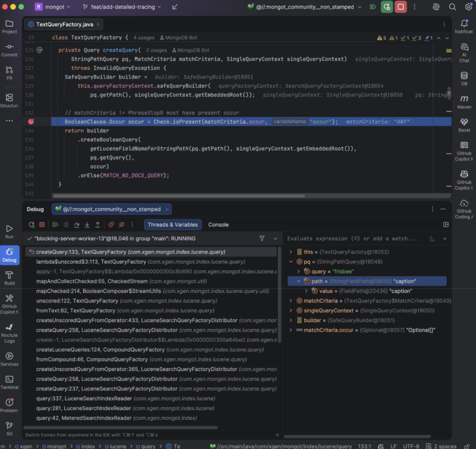The image size is (476, 449).
Task: Click the red Stop button in the title bar
Action: [x=401, y=7]
